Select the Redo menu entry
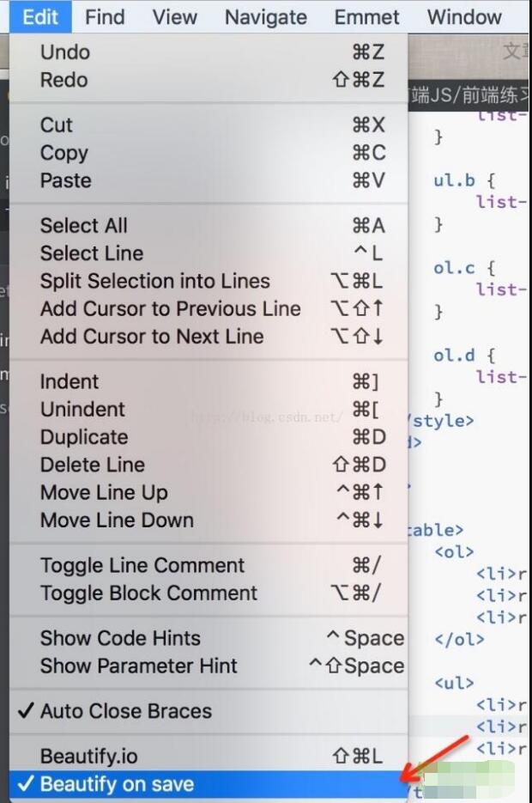The width and height of the screenshot is (532, 803). click(x=64, y=80)
